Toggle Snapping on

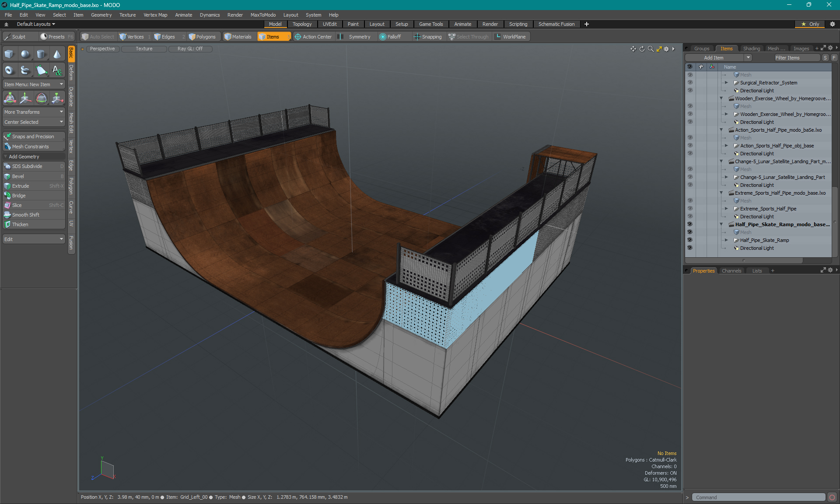coord(428,37)
